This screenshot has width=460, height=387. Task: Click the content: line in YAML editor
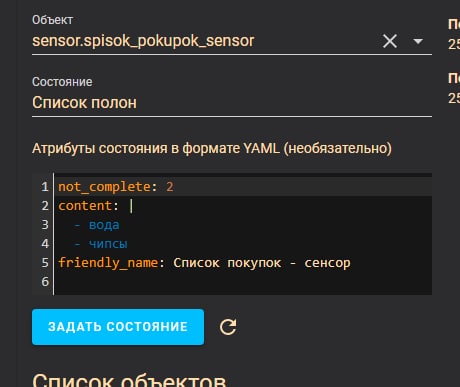(244, 206)
